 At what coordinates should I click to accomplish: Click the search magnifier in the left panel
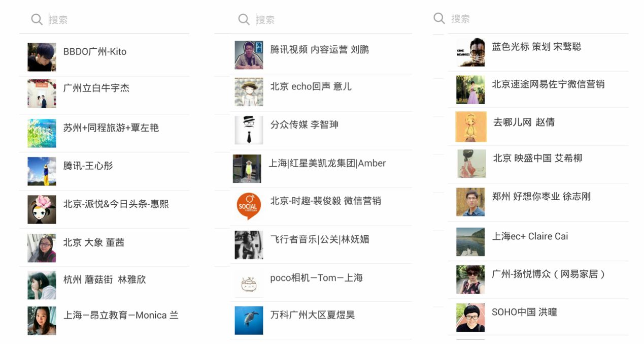(37, 19)
